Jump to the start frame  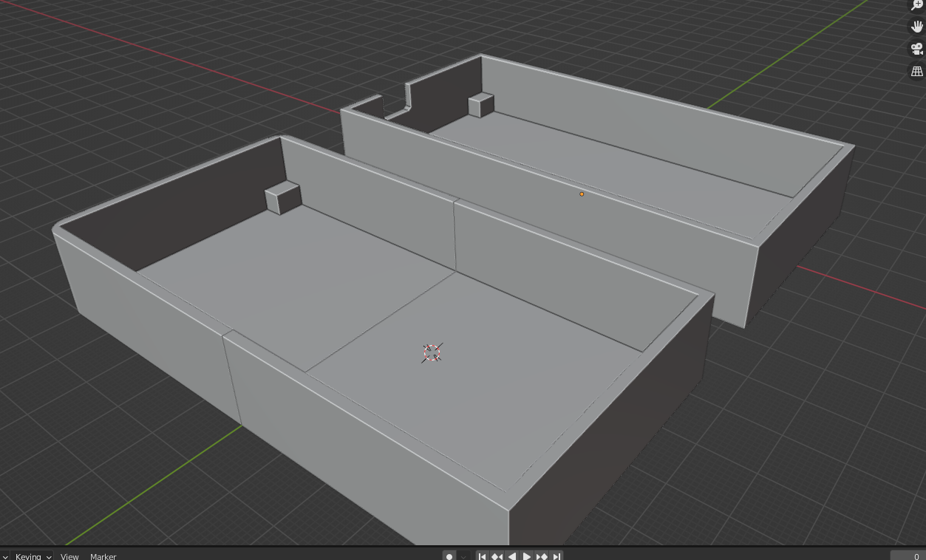click(x=482, y=556)
